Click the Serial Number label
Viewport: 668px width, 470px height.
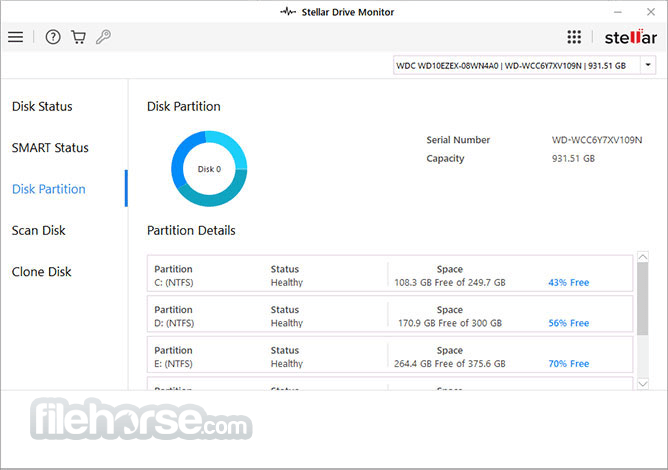[458, 140]
